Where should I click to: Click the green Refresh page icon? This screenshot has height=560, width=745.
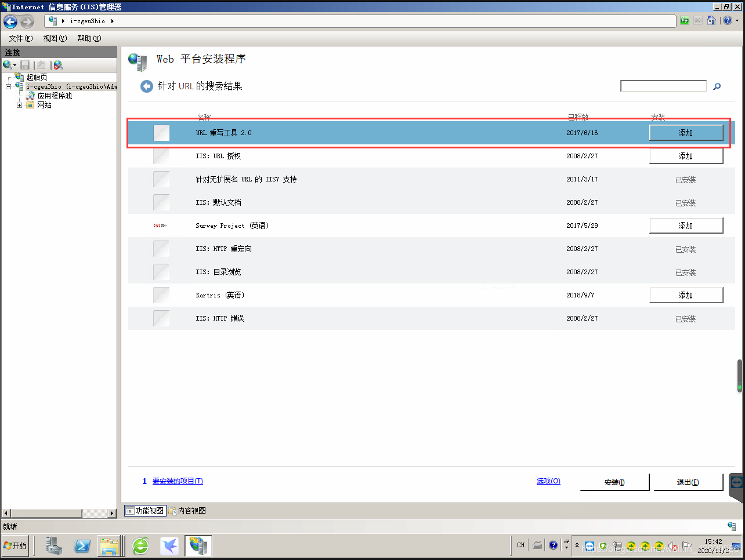[x=685, y=21]
